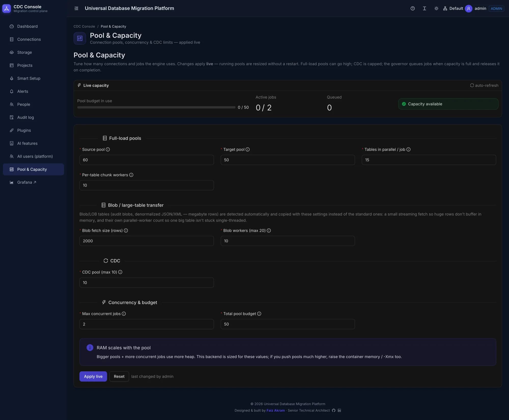Open the admin user avatar

[x=468, y=8]
